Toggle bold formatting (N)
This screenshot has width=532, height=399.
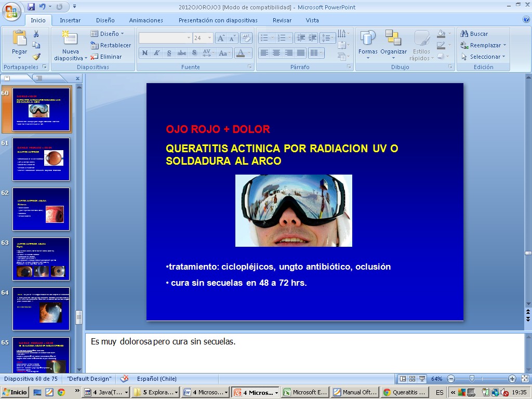point(144,53)
